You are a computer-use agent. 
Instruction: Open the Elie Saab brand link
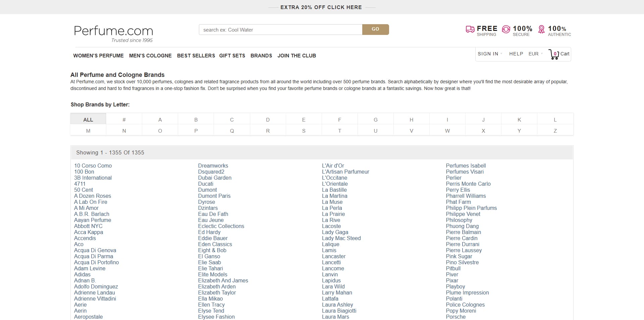click(x=210, y=262)
